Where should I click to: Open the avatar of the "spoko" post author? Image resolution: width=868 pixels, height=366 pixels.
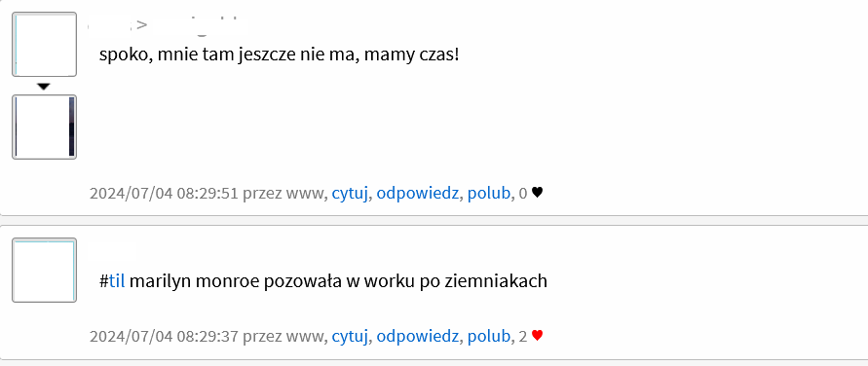point(44,44)
